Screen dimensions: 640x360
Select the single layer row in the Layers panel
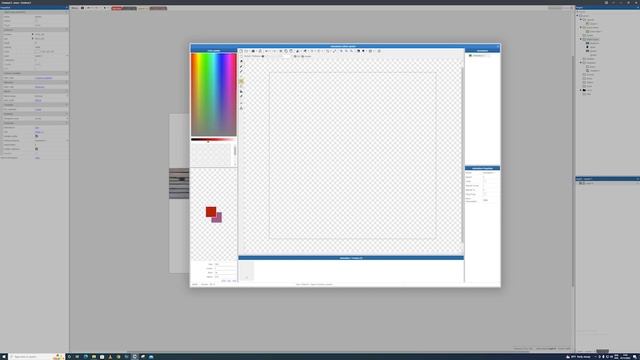click(607, 183)
